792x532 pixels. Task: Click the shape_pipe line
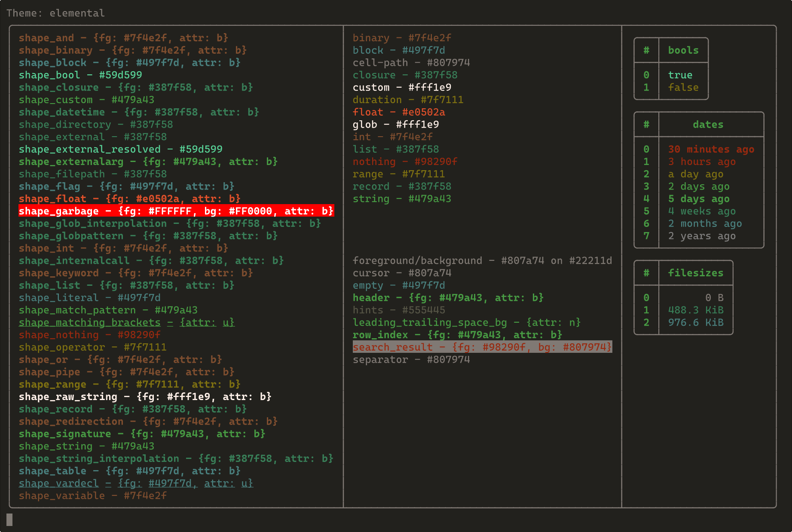[x=126, y=373]
